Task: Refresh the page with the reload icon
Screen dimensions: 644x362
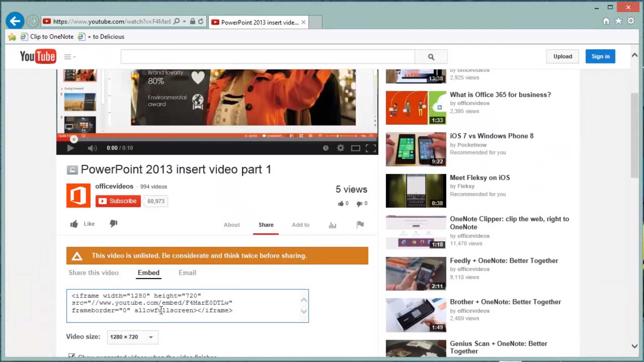Action: 201,21
